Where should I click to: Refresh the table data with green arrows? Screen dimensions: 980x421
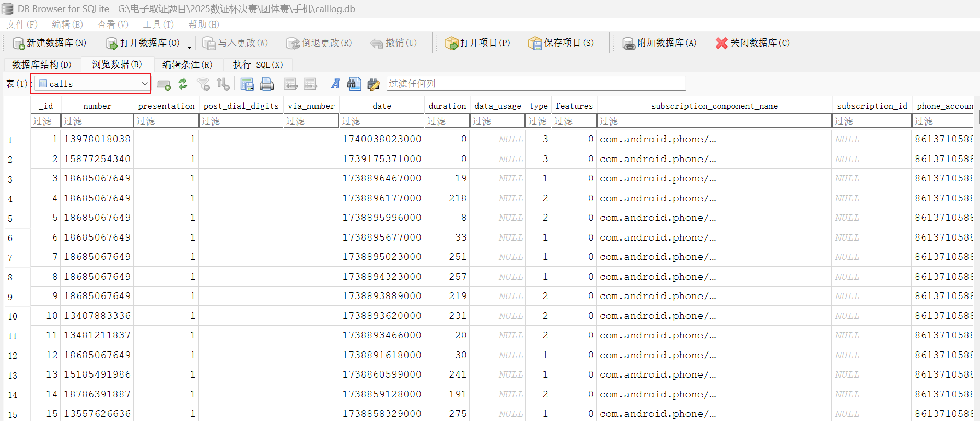pos(183,84)
